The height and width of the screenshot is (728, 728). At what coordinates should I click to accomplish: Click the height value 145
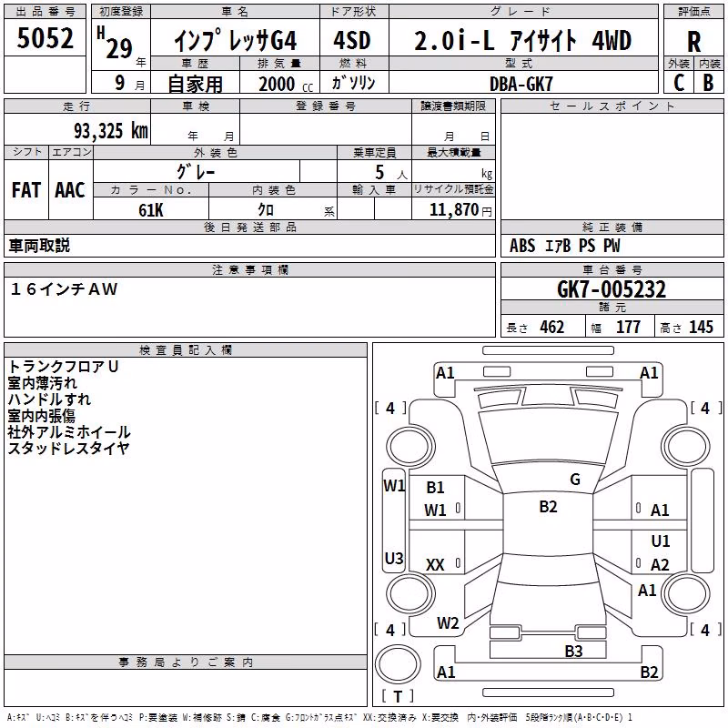(701, 328)
